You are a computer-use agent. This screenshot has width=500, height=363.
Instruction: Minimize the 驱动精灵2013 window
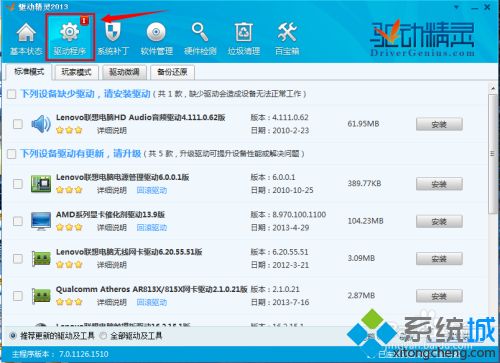(475, 7)
